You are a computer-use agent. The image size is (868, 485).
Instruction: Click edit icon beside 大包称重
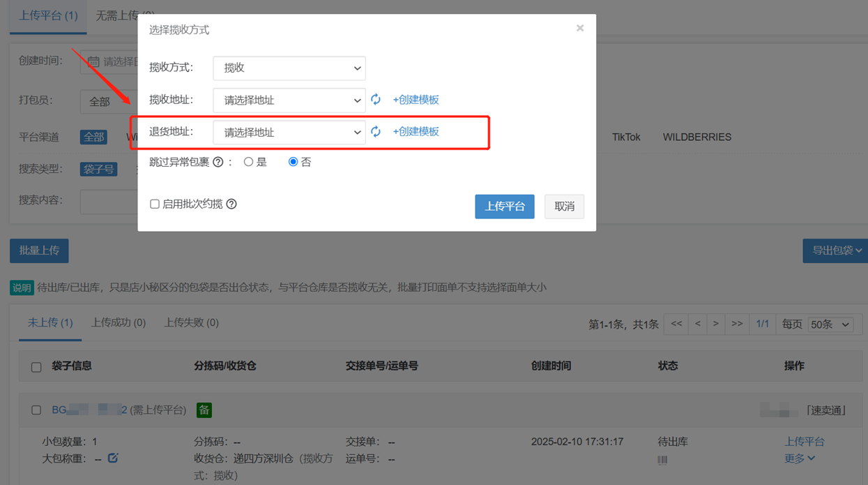[113, 458]
